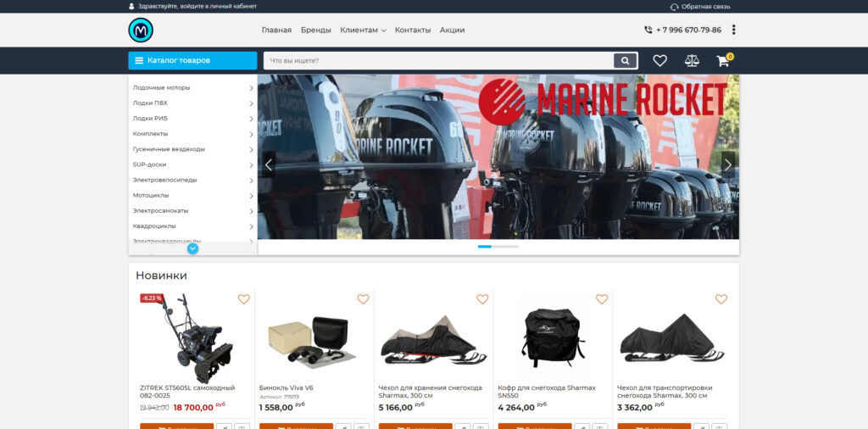Expand Электровелосипеды category arrow
The image size is (868, 429).
pos(251,181)
